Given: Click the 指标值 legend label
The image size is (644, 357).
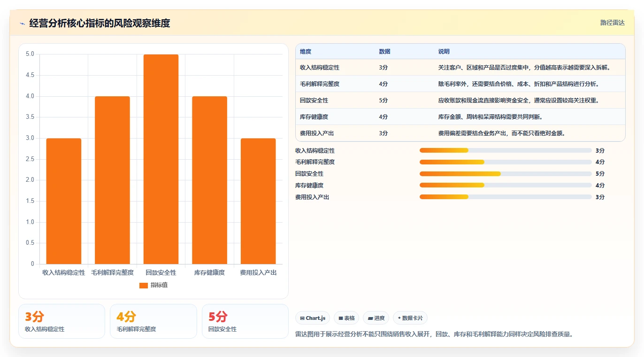Looking at the screenshot, I should (159, 285).
